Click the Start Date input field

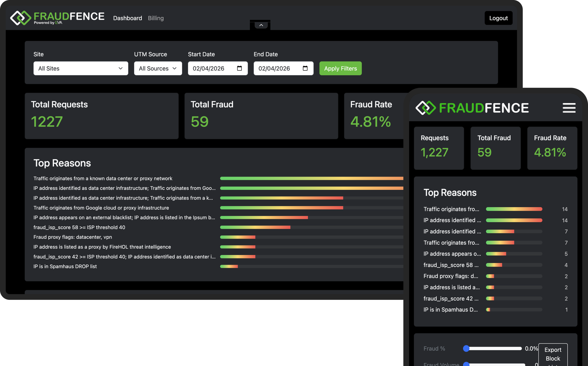211,68
